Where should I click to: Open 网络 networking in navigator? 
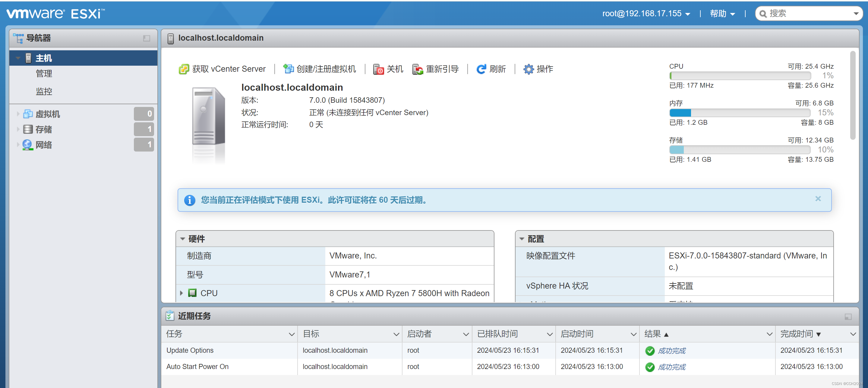43,145
